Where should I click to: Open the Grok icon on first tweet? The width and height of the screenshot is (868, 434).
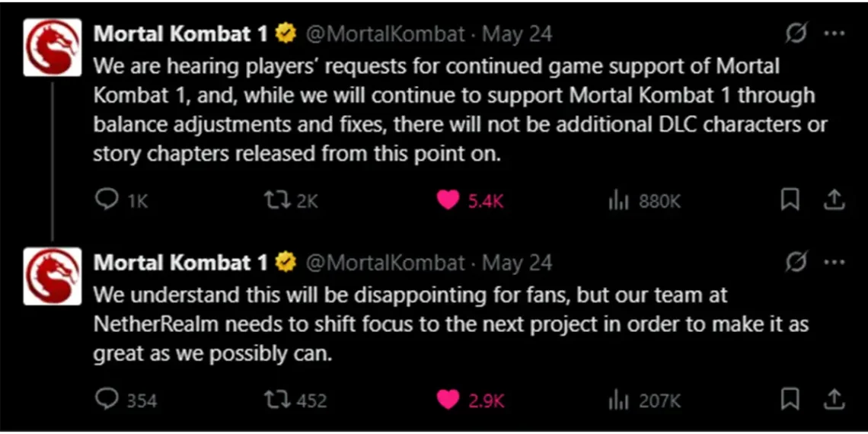point(796,34)
